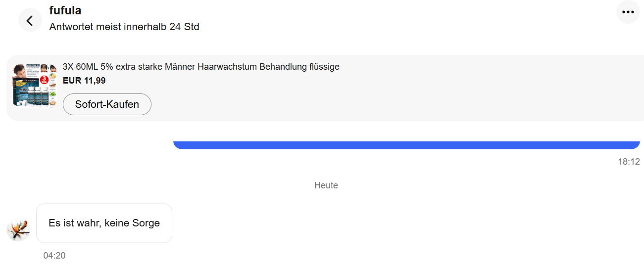
Task: Click the 04:20 message timestamp
Action: pyautogui.click(x=54, y=256)
